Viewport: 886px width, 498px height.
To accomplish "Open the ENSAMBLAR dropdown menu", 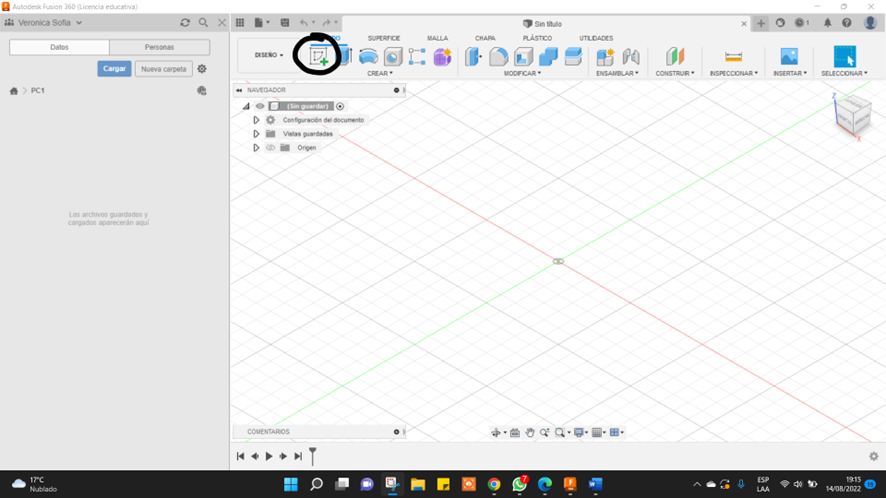I will 617,73.
